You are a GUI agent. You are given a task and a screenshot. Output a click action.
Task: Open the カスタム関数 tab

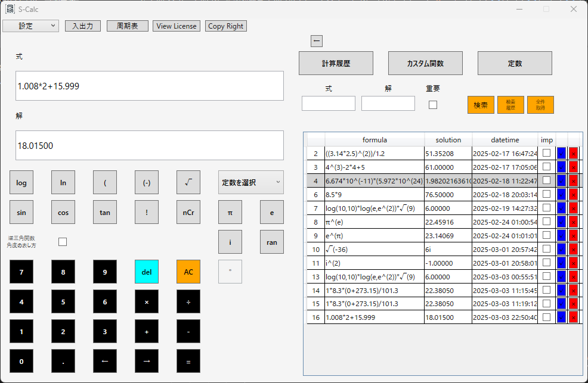coord(425,63)
